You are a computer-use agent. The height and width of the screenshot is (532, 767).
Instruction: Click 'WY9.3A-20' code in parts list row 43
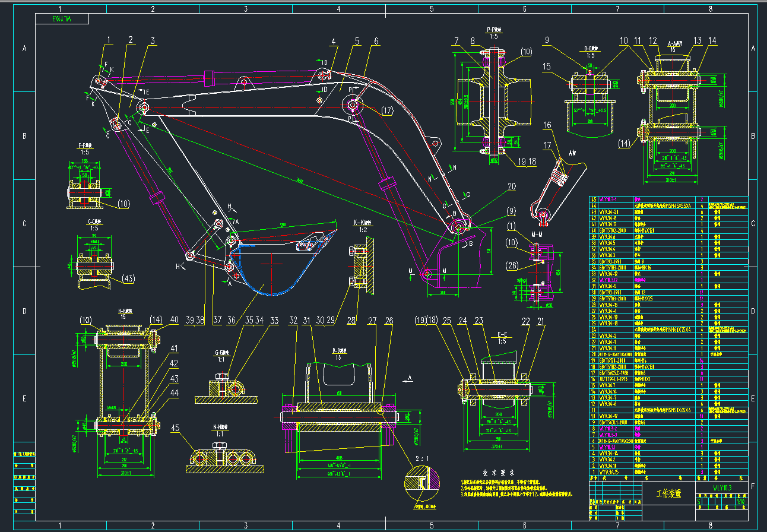(608, 212)
